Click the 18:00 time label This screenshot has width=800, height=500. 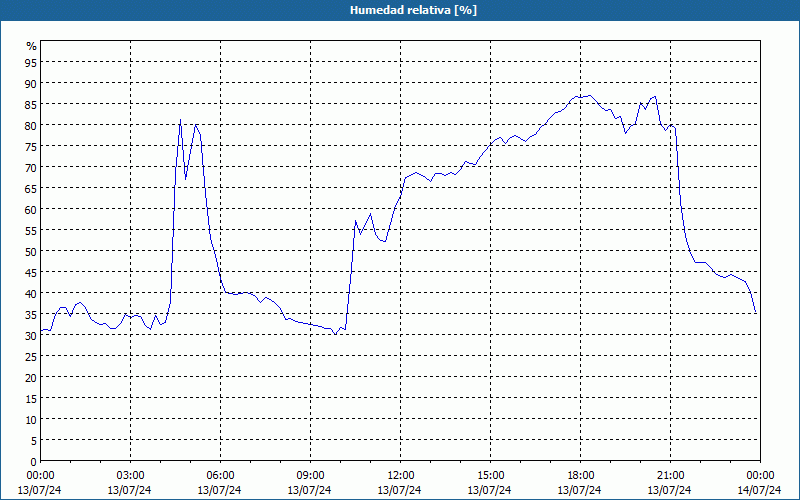pos(580,476)
